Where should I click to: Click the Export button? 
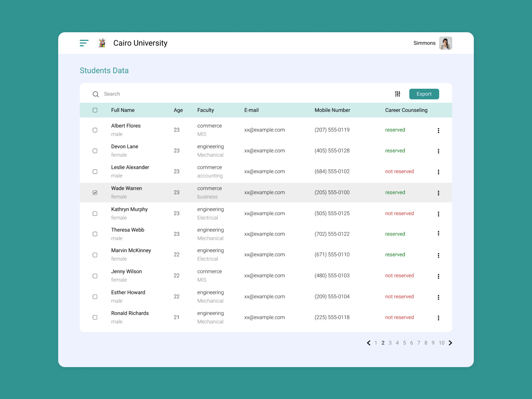pyautogui.click(x=424, y=94)
